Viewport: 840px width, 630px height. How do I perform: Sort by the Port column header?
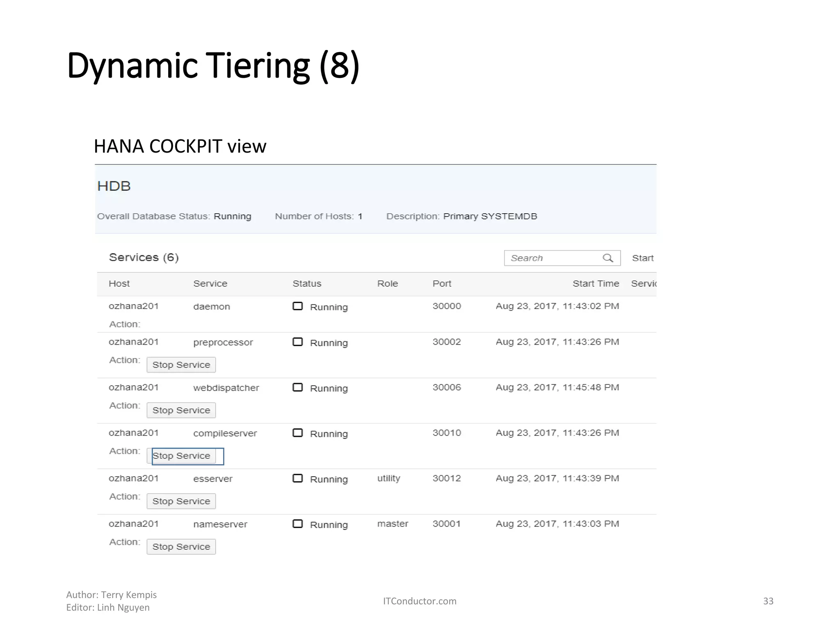click(442, 283)
